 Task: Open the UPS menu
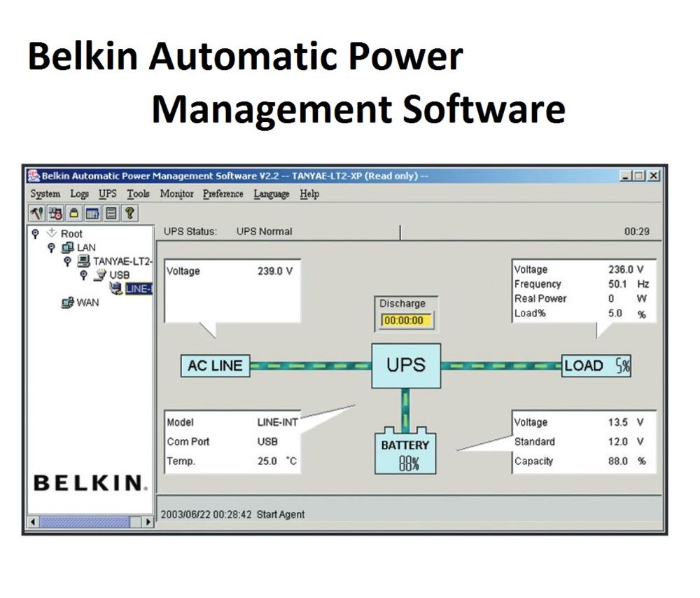coord(108,194)
